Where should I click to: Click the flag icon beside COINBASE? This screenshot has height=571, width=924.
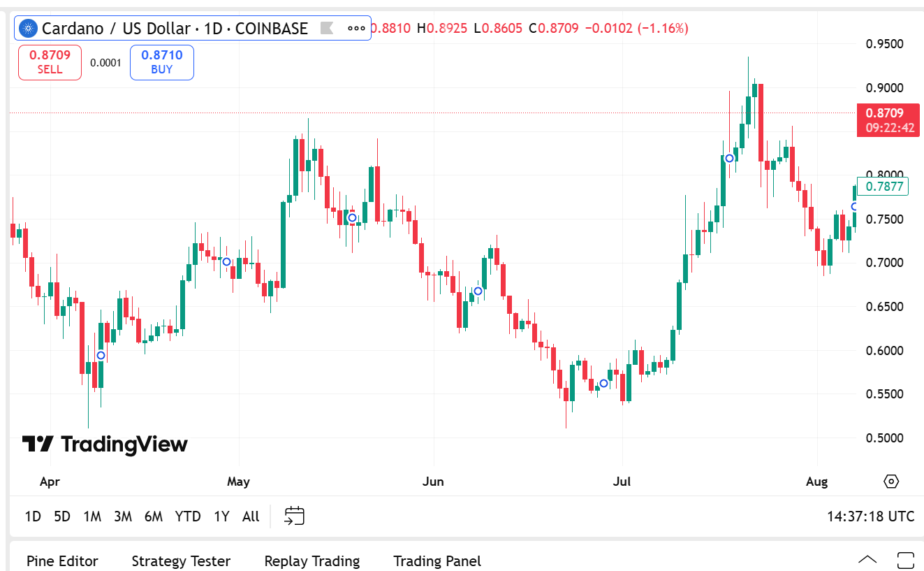326,28
